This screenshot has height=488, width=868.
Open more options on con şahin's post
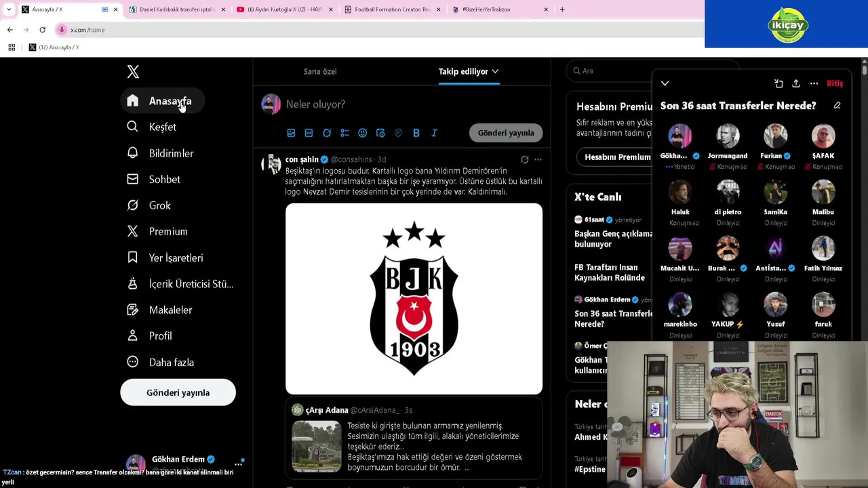click(538, 160)
